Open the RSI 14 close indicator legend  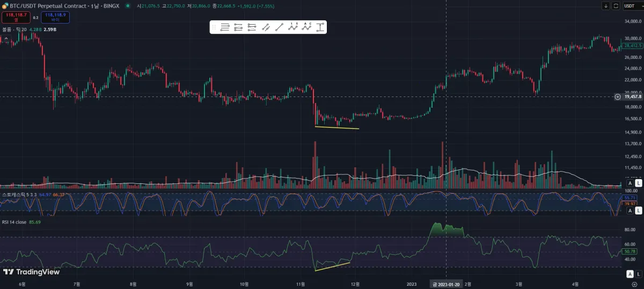coord(14,222)
